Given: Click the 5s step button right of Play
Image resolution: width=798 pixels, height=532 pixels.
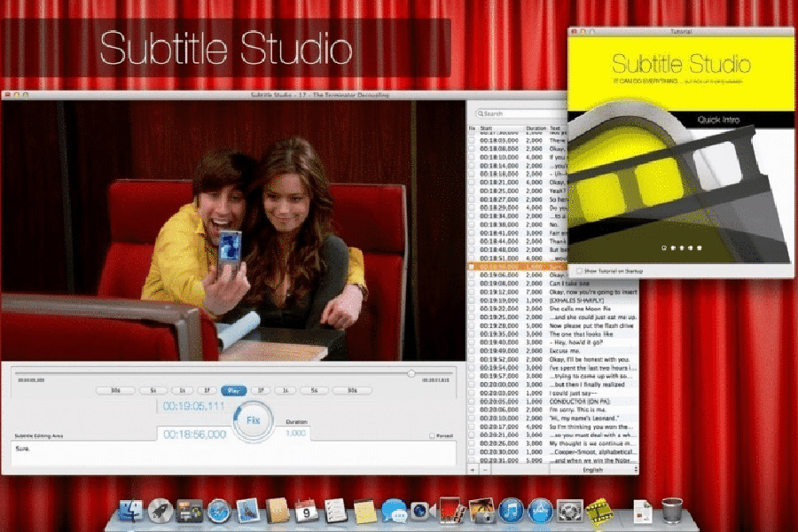Looking at the screenshot, I should coord(314,390).
